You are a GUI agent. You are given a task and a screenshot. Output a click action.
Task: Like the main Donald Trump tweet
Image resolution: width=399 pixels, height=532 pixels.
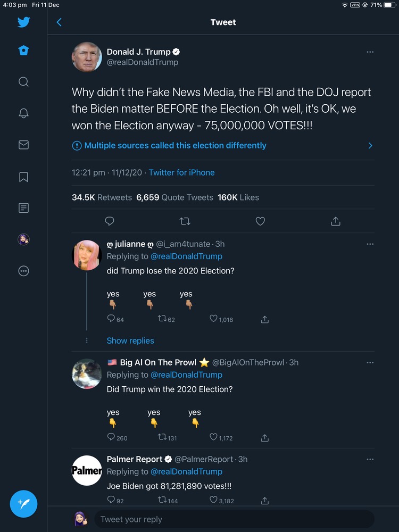click(x=260, y=221)
